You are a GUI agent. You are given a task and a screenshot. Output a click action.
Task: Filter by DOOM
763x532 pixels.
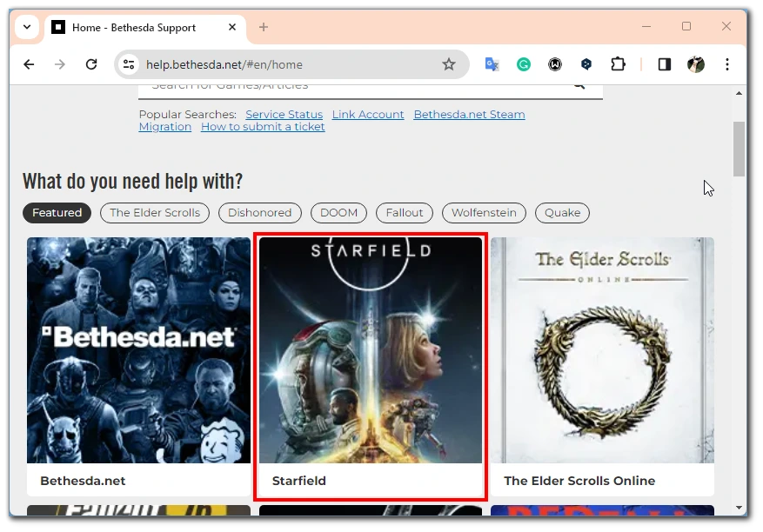pyautogui.click(x=338, y=212)
